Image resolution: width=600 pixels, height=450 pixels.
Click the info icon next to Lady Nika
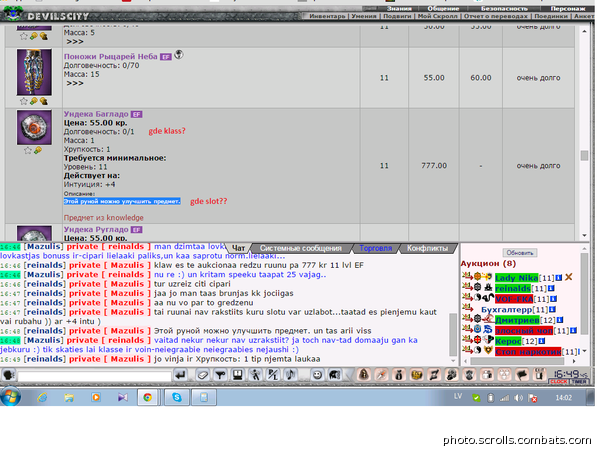(559, 277)
